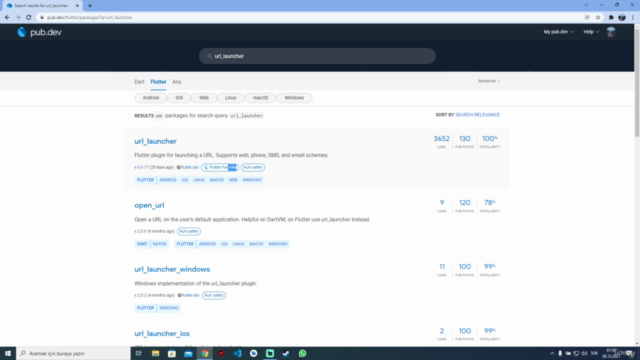Open Visual Studio Code from taskbar
Image resolution: width=640 pixels, height=360 pixels.
237,353
